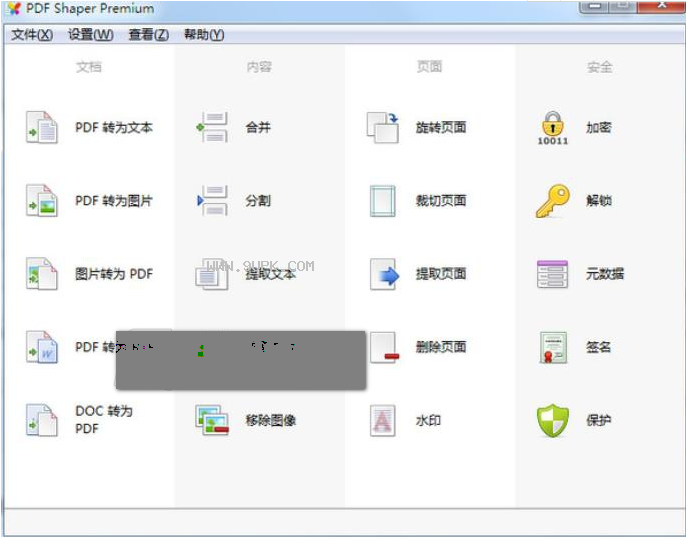Click the PDF to Word document icon
This screenshot has height=537, width=686.
pyautogui.click(x=42, y=347)
